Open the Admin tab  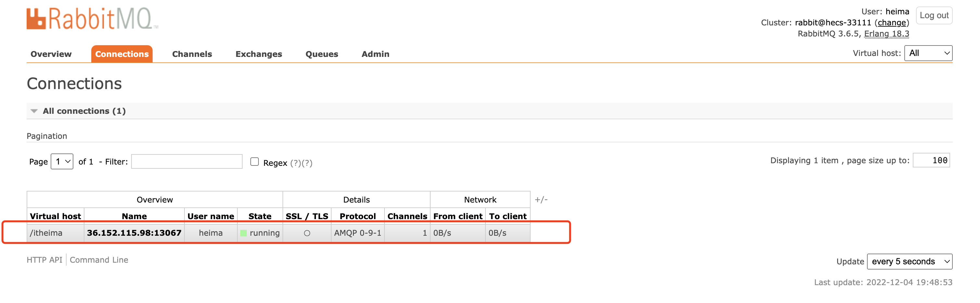(x=375, y=54)
